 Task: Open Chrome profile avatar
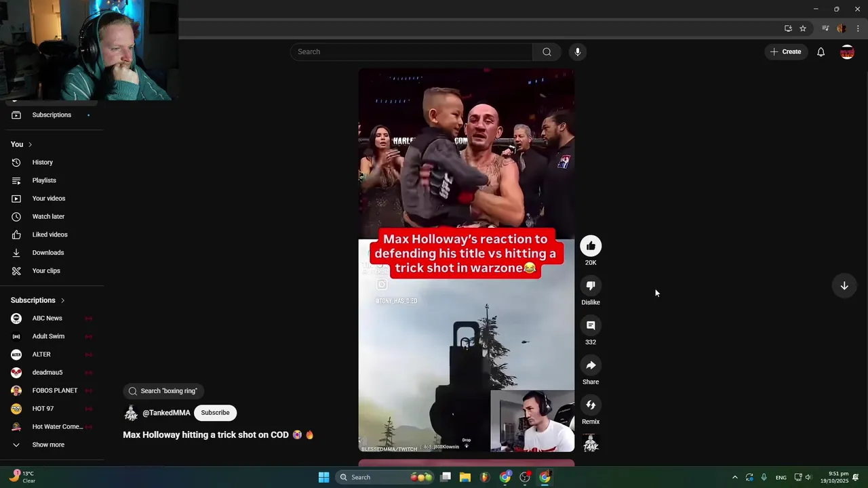click(842, 28)
